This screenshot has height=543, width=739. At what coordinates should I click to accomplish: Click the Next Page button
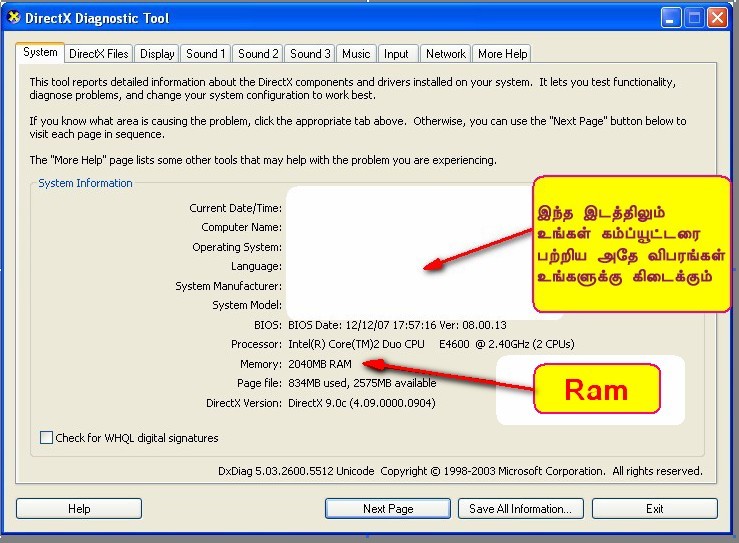388,509
